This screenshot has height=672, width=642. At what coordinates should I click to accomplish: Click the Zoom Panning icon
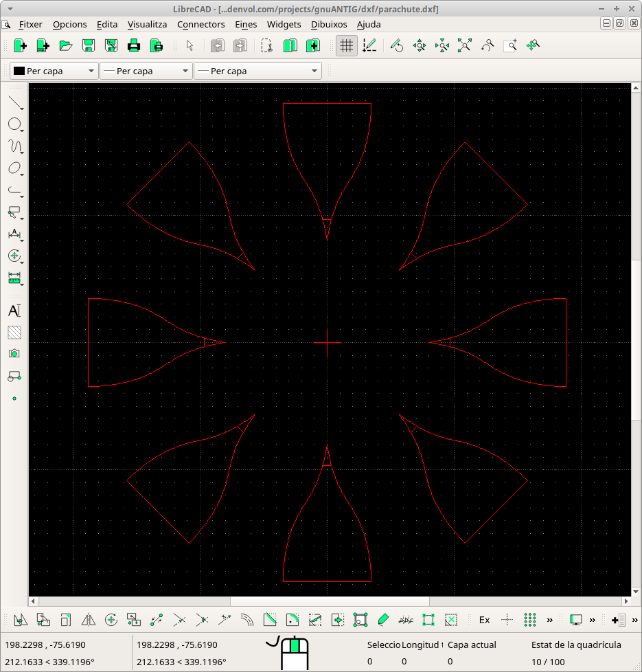coord(533,45)
